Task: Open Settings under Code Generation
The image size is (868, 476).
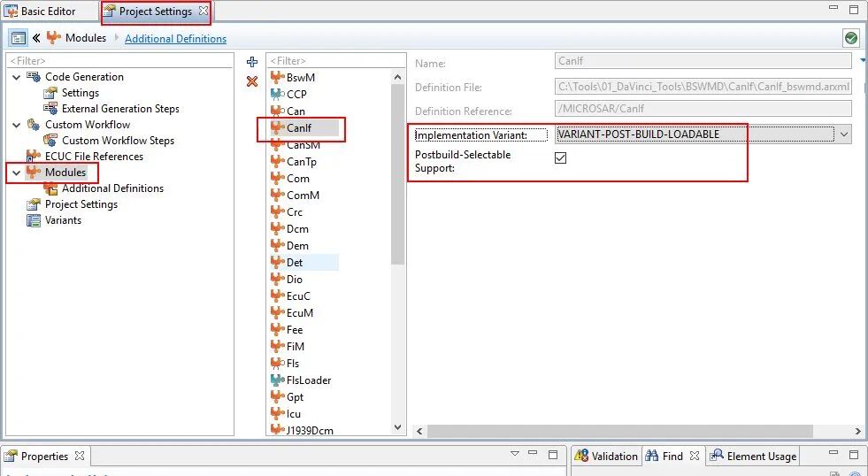Action: pos(81,93)
